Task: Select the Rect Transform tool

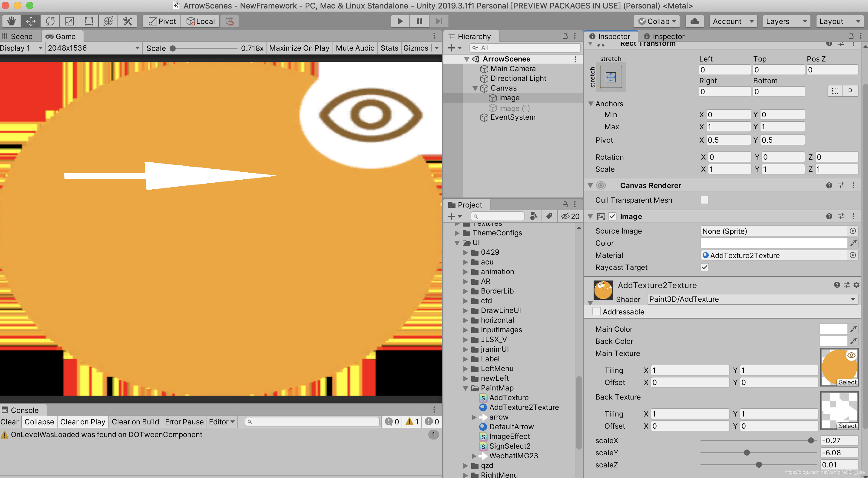Action: pos(89,21)
